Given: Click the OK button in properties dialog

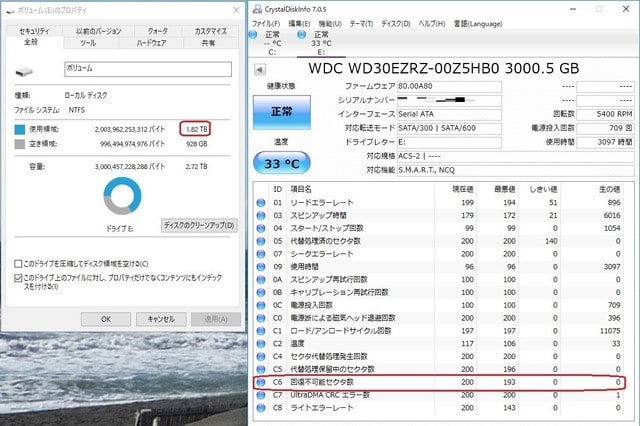Looking at the screenshot, I should tap(106, 319).
